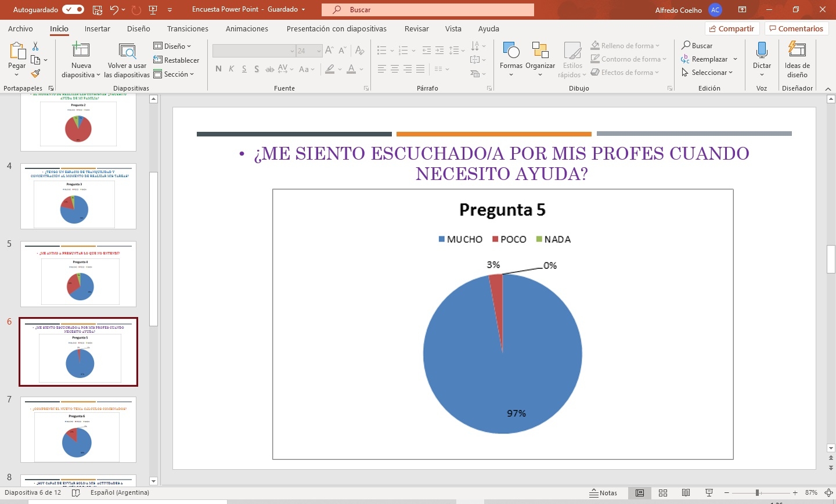This screenshot has width=836, height=504.
Task: Open the Comentarios pane
Action: (x=796, y=28)
